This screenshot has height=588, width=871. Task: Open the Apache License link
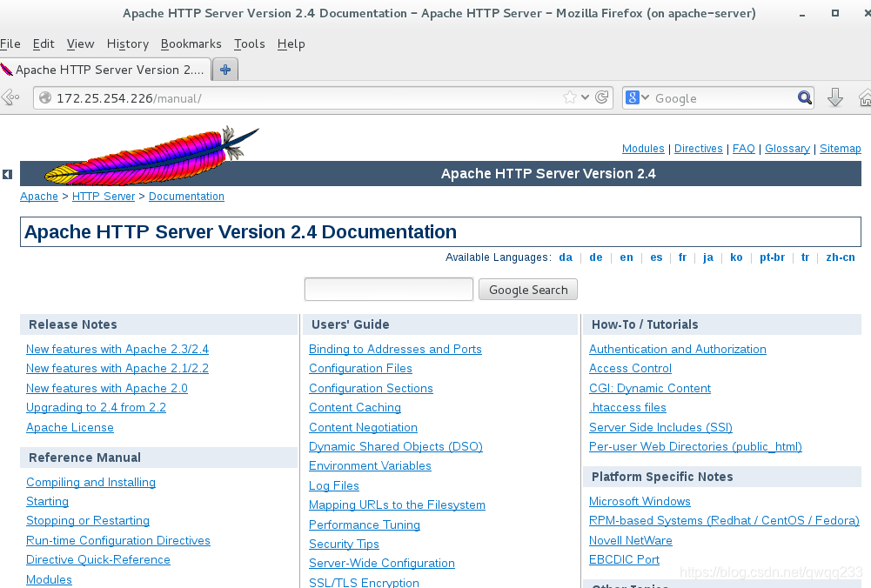(x=70, y=427)
